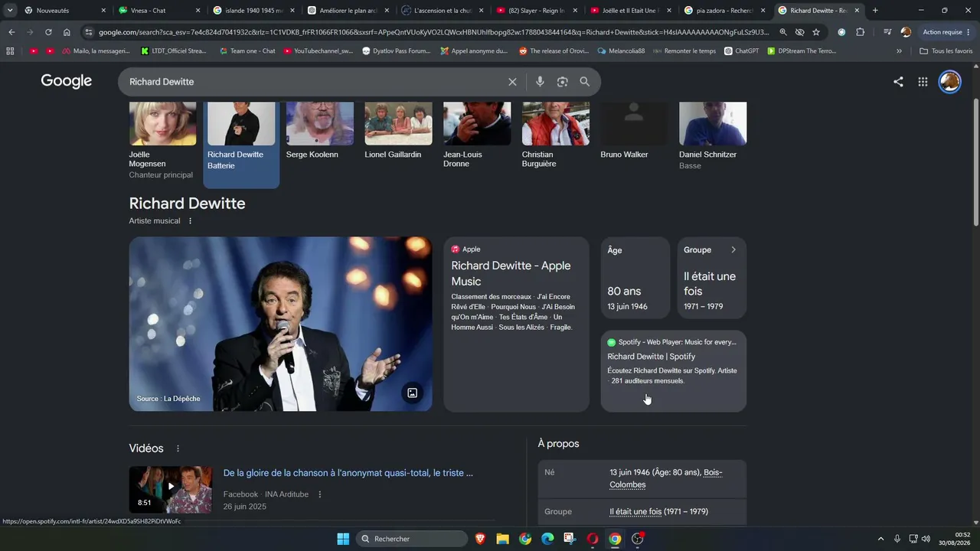This screenshot has height=551, width=980.
Task: Open the video titled De la gloire
Action: [348, 473]
